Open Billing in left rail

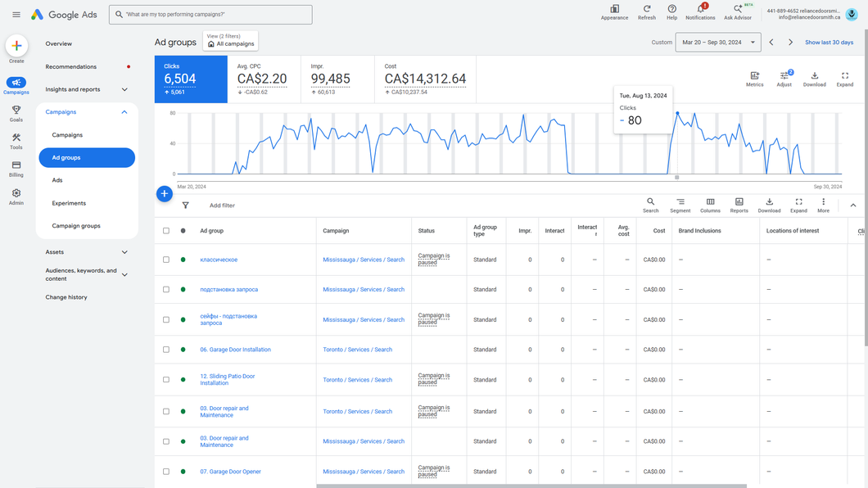click(16, 169)
